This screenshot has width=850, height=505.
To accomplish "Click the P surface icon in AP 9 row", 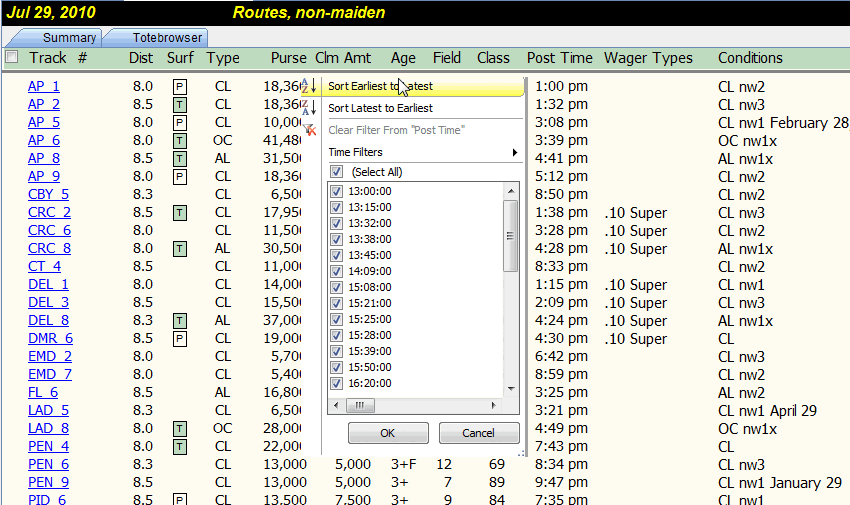I will (180, 177).
